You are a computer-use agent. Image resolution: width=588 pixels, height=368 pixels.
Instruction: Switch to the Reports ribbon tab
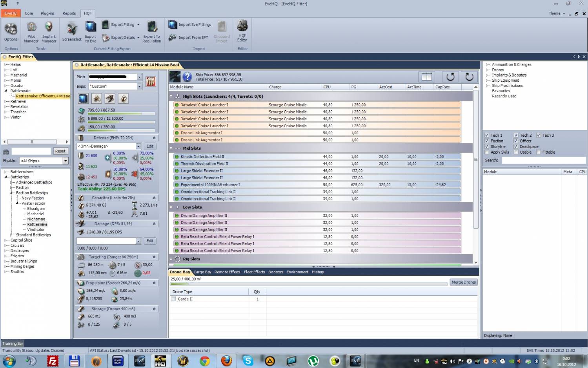click(69, 13)
